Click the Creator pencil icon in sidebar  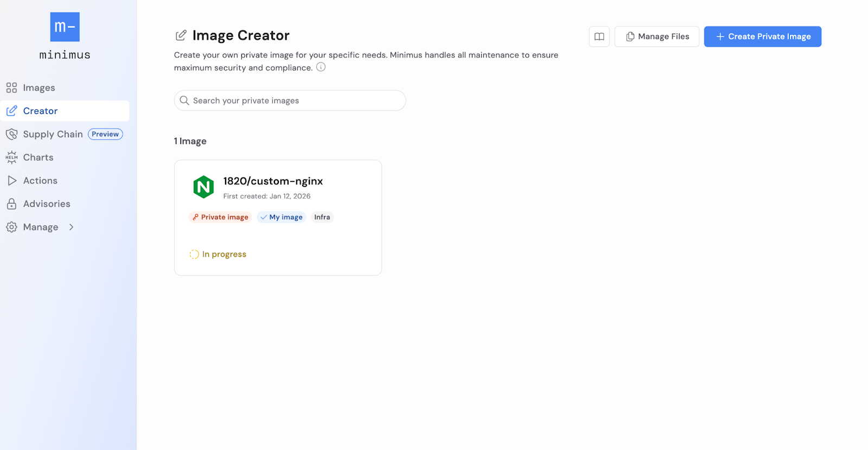pyautogui.click(x=11, y=111)
